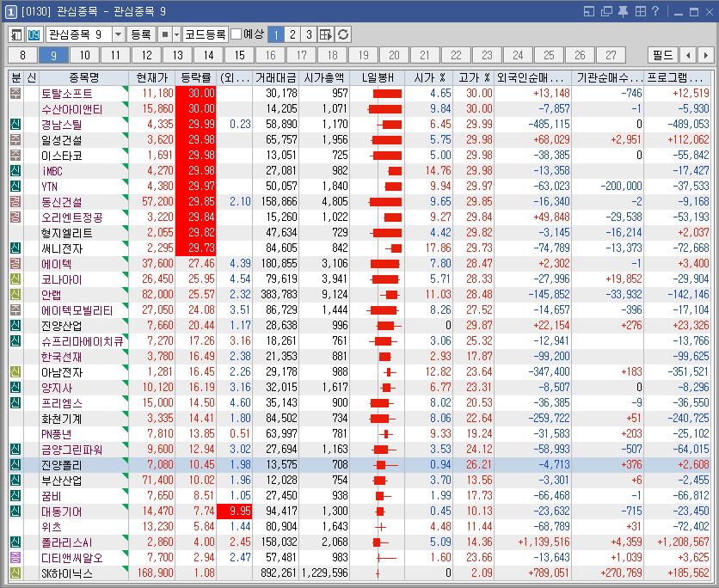Viewport: 719px width, 588px height.
Task: Click the 신 badge in the 진양폴리 row
Action: pos(15,465)
